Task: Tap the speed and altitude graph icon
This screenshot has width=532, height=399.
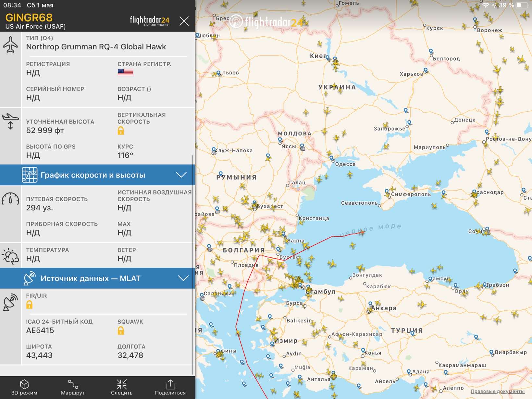Action: 30,175
